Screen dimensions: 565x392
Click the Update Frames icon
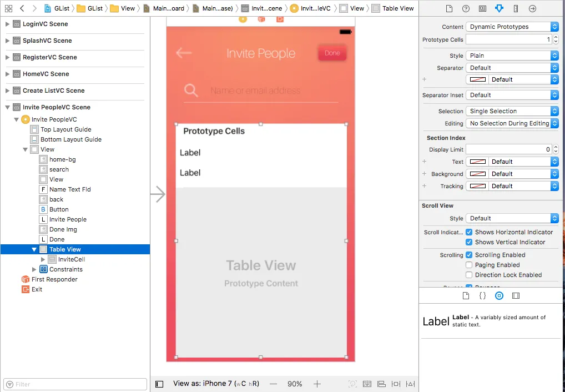pos(353,384)
